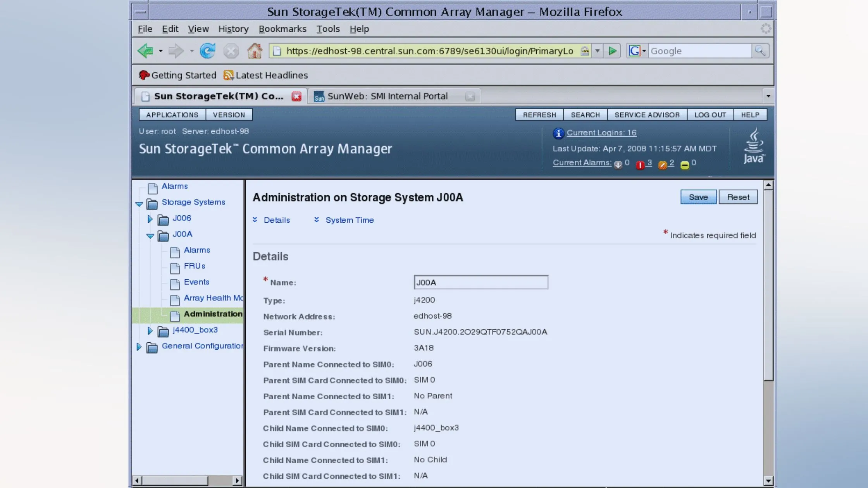The height and width of the screenshot is (488, 868).
Task: Open the forward button history dropdown
Action: [x=191, y=51]
